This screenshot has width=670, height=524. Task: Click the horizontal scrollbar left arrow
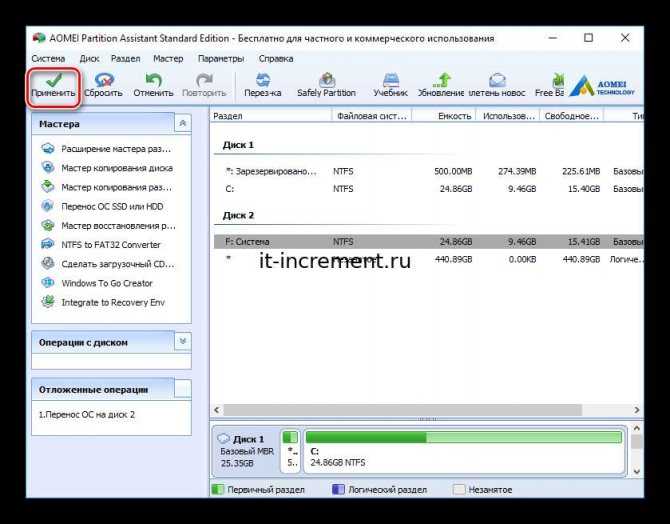(x=217, y=410)
